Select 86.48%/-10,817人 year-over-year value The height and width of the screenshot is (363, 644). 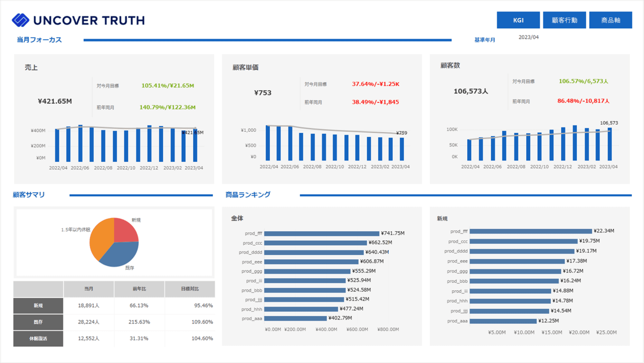click(583, 101)
